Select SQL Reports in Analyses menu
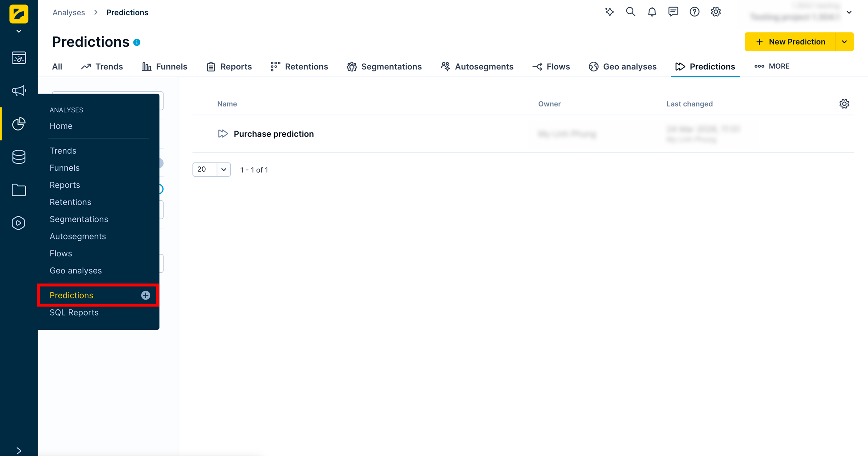This screenshot has width=868, height=456. coord(74,312)
